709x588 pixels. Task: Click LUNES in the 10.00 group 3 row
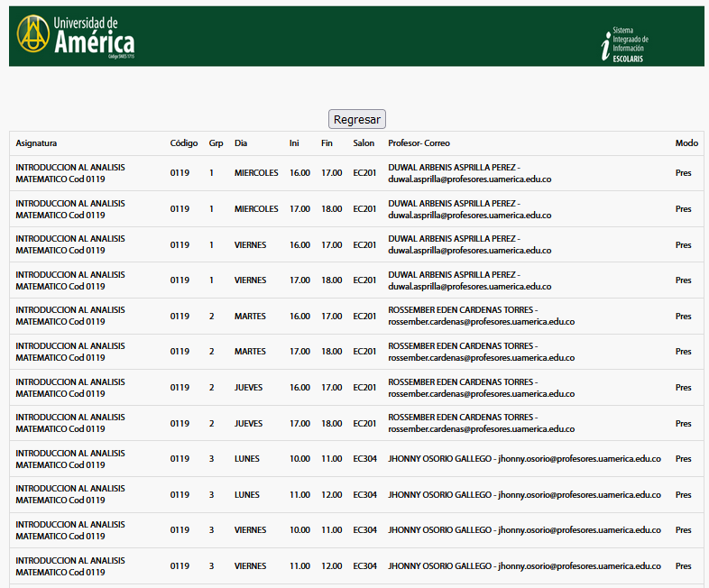[x=247, y=459]
